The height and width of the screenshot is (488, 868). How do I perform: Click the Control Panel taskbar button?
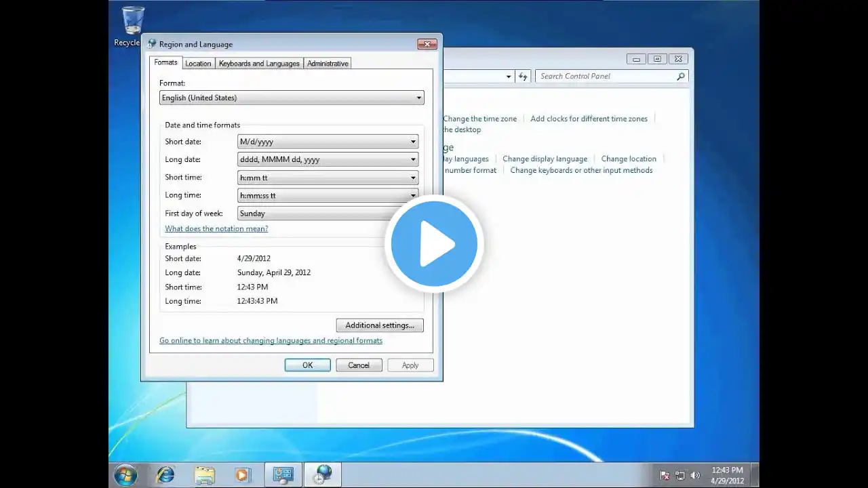[x=283, y=474]
